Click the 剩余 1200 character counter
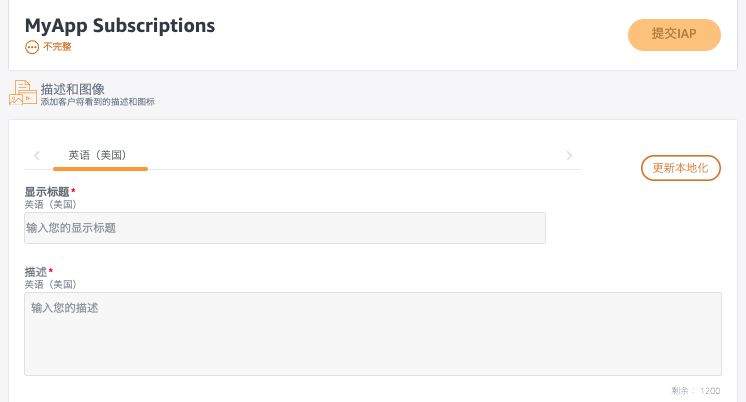746x402 pixels. (x=695, y=391)
